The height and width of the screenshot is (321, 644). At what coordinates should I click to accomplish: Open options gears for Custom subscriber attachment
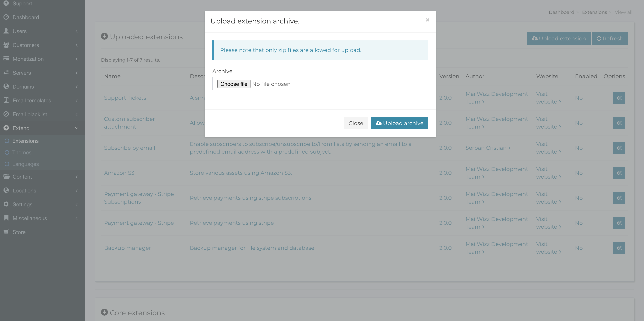pos(619,123)
